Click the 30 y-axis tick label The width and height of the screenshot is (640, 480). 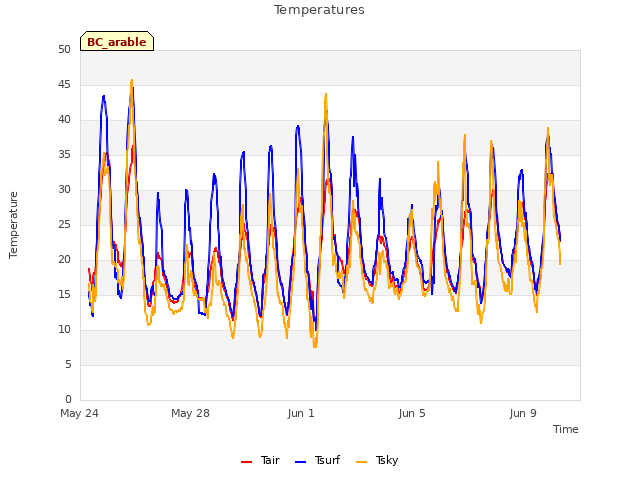64,189
